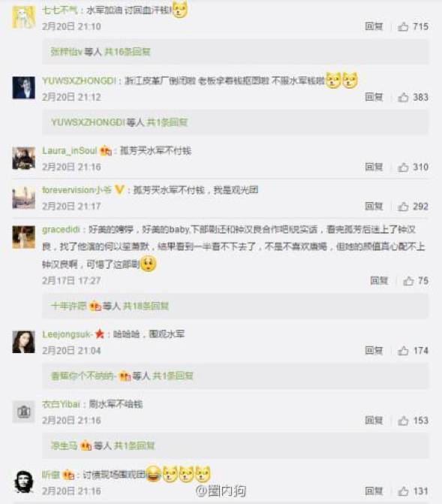Like the comment with 715 likes
The image size is (442, 504).
403,26
